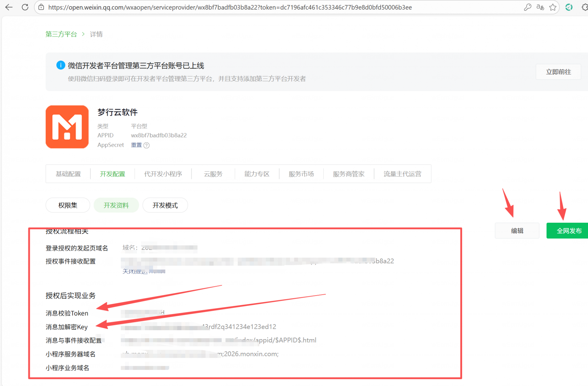This screenshot has height=386, width=588.
Task: Click the 梦行云软件 orange logo
Action: pyautogui.click(x=67, y=127)
